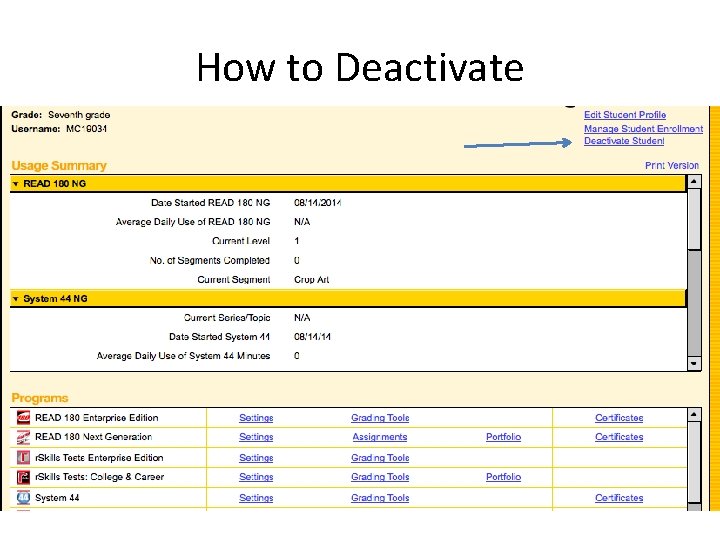Click the No. of Segments Completed label
Viewport: 720px width, 540px height.
click(x=210, y=260)
